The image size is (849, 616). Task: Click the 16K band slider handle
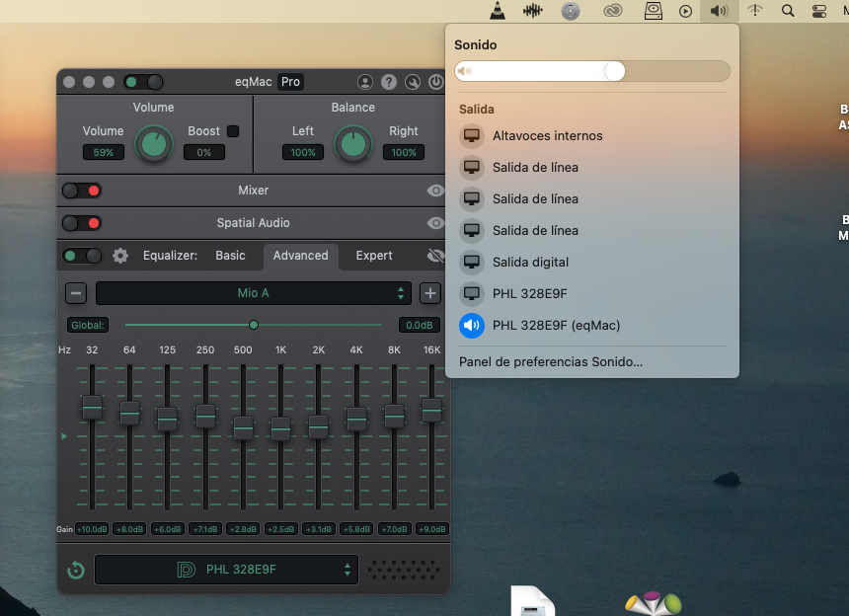click(431, 411)
